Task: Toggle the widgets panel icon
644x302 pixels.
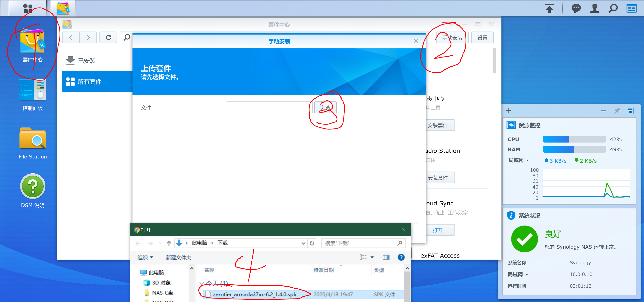Action: click(x=631, y=8)
